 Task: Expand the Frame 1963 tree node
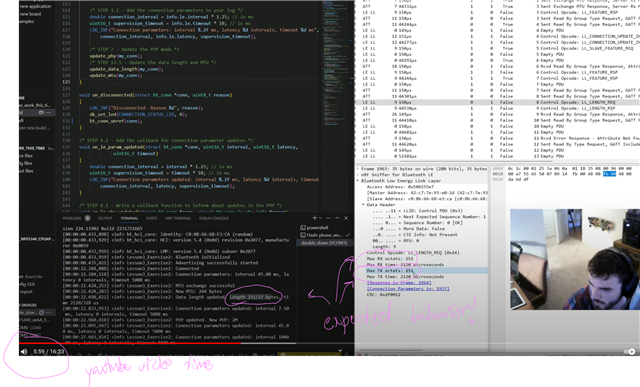pos(358,169)
